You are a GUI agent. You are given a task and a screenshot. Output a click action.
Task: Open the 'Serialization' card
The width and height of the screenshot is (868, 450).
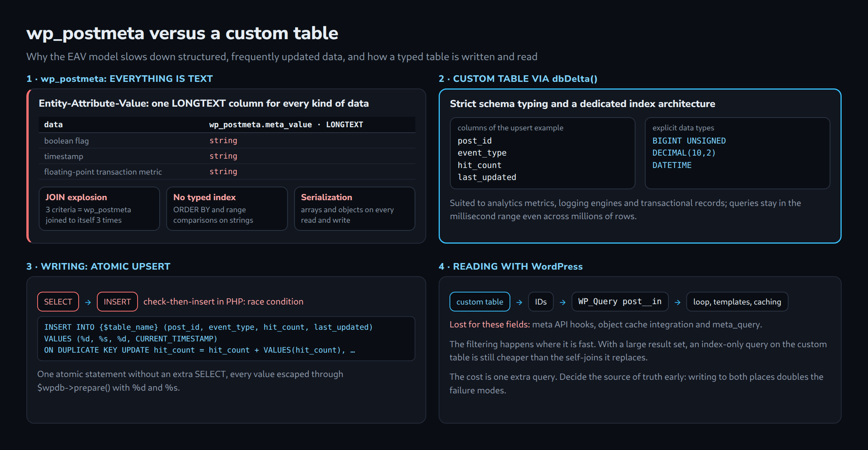point(355,209)
